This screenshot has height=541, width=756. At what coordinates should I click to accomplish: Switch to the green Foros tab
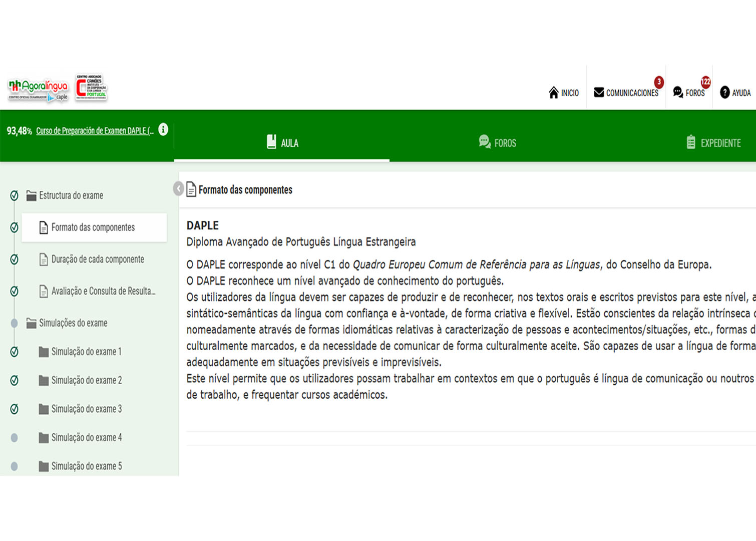pyautogui.click(x=497, y=142)
